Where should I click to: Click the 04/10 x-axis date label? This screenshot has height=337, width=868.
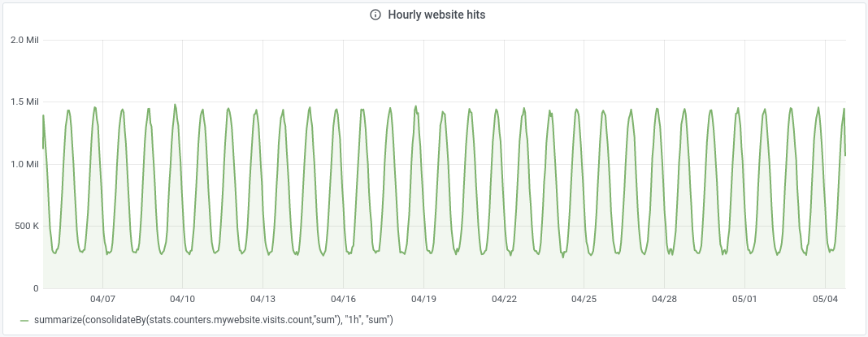pos(183,300)
